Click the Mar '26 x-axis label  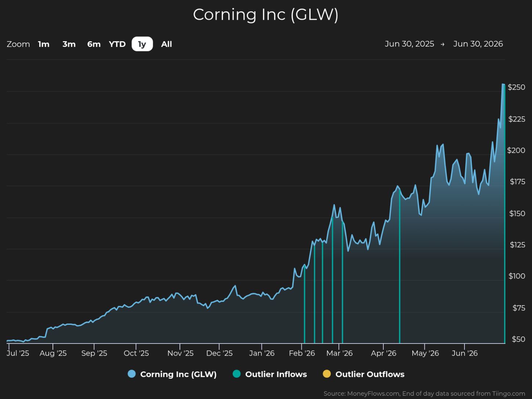340,353
